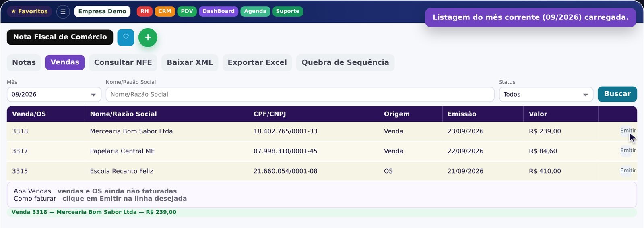Viewport: 644px width, 228px height.
Task: Open the Quebra de Sequência tab
Action: pos(345,62)
